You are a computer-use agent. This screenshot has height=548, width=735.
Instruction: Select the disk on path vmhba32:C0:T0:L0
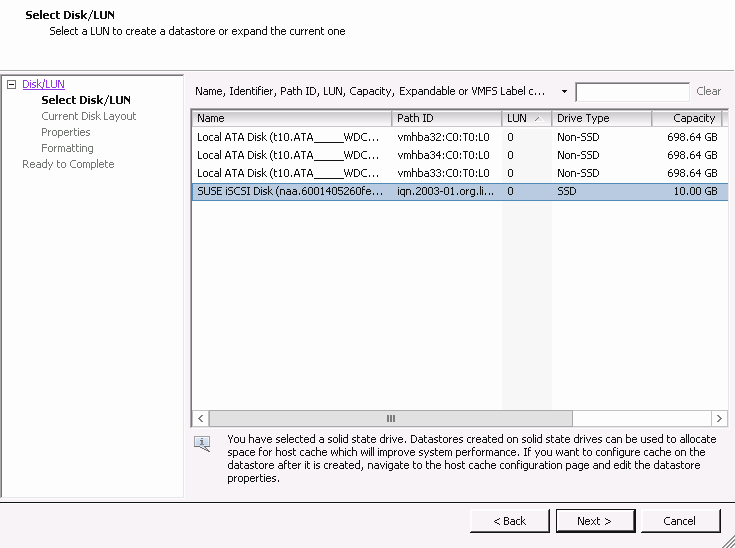[x=443, y=137]
